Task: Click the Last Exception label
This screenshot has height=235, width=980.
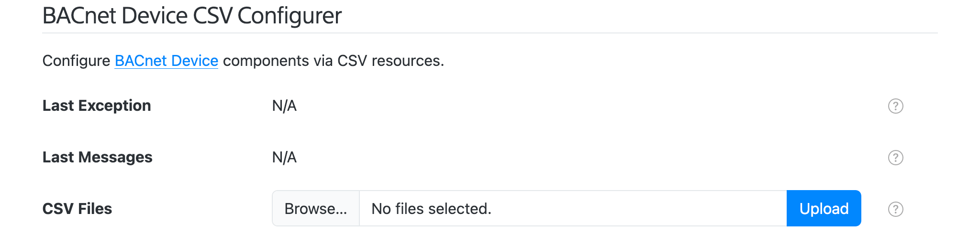Action: point(97,106)
